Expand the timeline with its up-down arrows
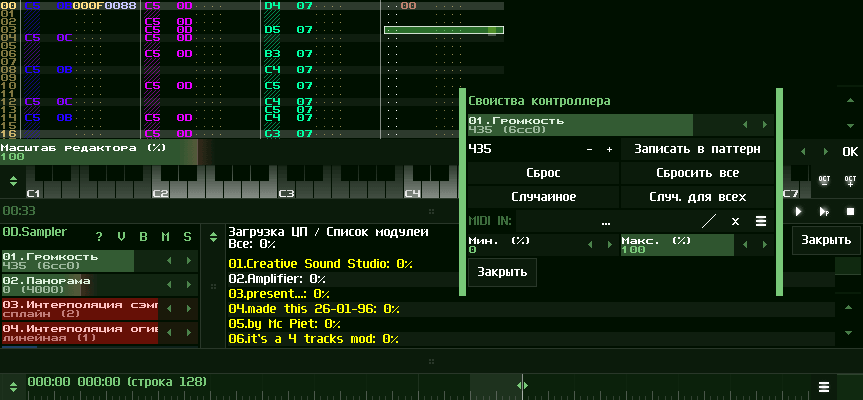 pyautogui.click(x=14, y=386)
